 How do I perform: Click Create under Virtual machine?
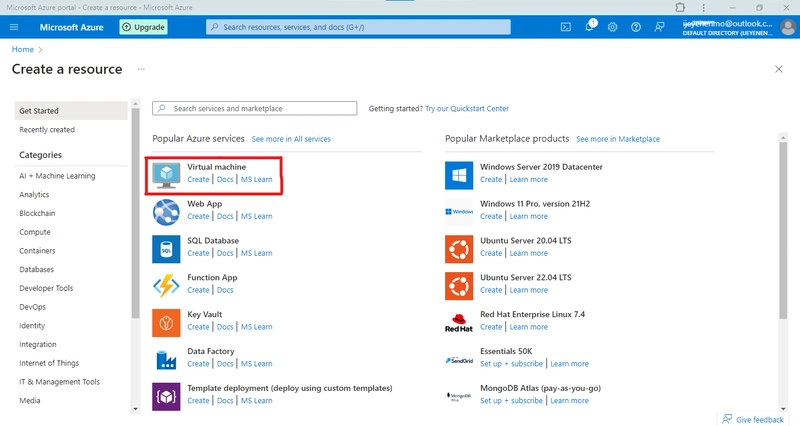click(x=198, y=180)
